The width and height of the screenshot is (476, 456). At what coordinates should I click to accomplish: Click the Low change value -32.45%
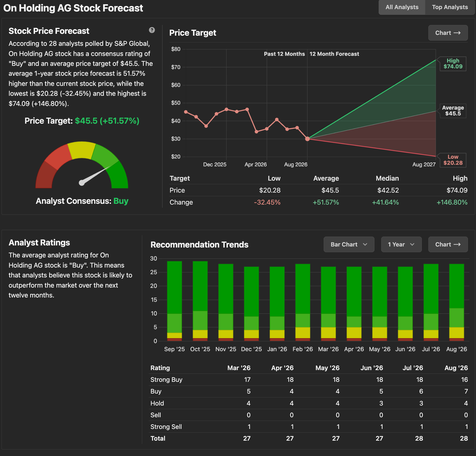coord(267,202)
